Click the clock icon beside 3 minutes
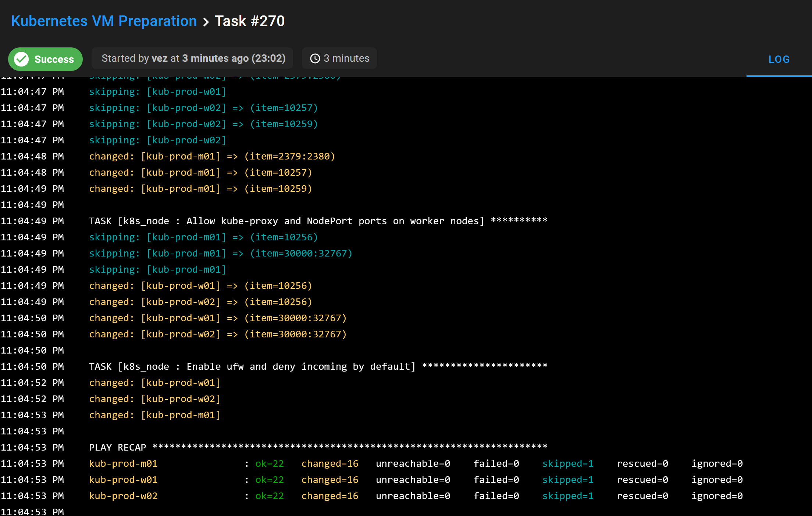Screen dimensions: 812x516 315,58
